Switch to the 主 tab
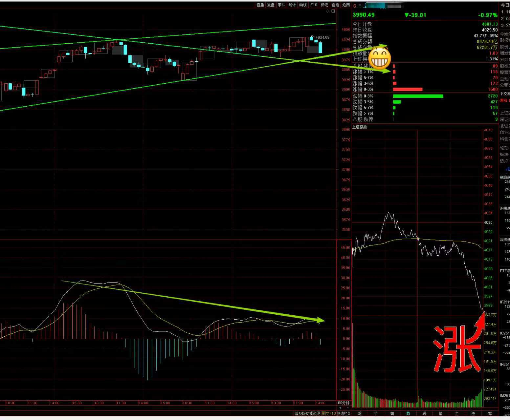 point(457,413)
